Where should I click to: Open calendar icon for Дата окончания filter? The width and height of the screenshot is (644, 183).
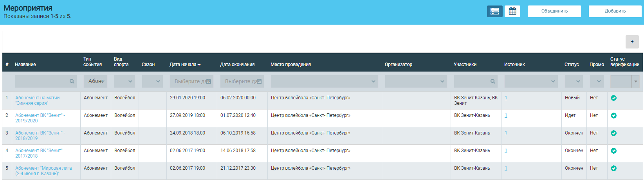(259, 81)
